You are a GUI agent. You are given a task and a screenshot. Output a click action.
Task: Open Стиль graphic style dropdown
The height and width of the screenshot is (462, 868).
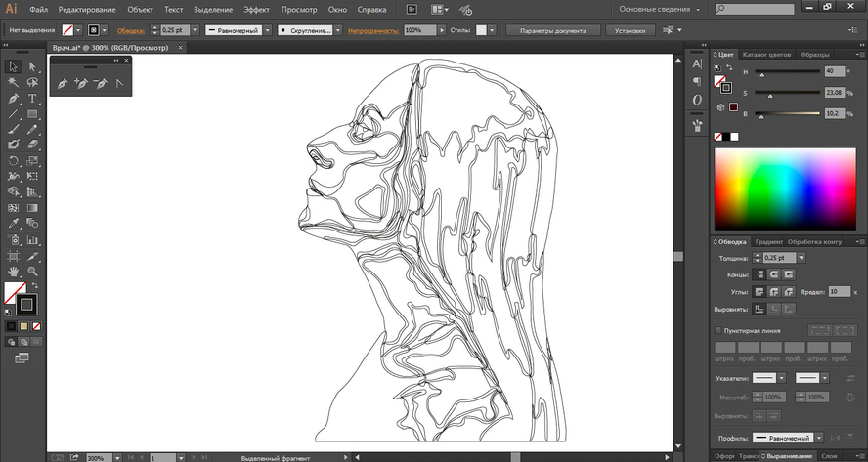492,30
